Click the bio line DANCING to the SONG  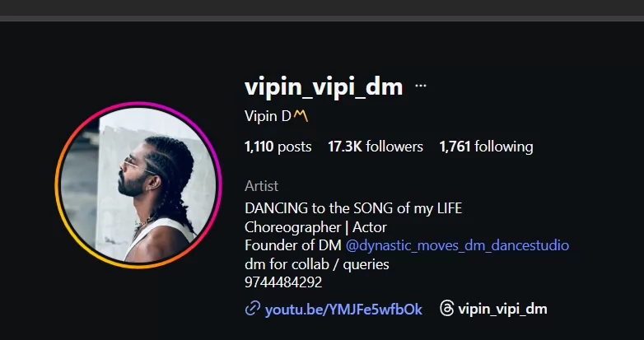(353, 208)
